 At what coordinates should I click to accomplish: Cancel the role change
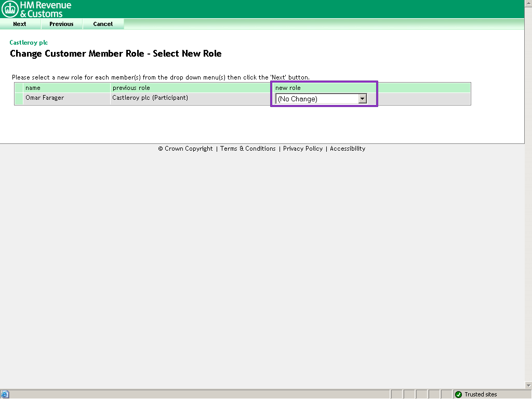[102, 24]
